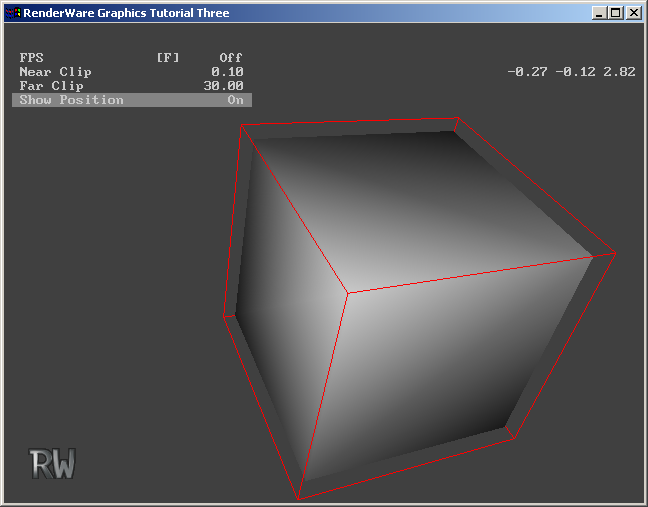Click the [F] shortcut indicator
This screenshot has height=507, width=648.
tap(168, 58)
